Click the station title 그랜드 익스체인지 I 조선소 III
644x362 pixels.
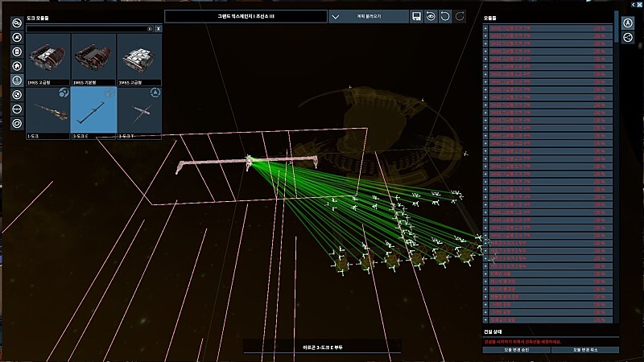click(x=246, y=16)
